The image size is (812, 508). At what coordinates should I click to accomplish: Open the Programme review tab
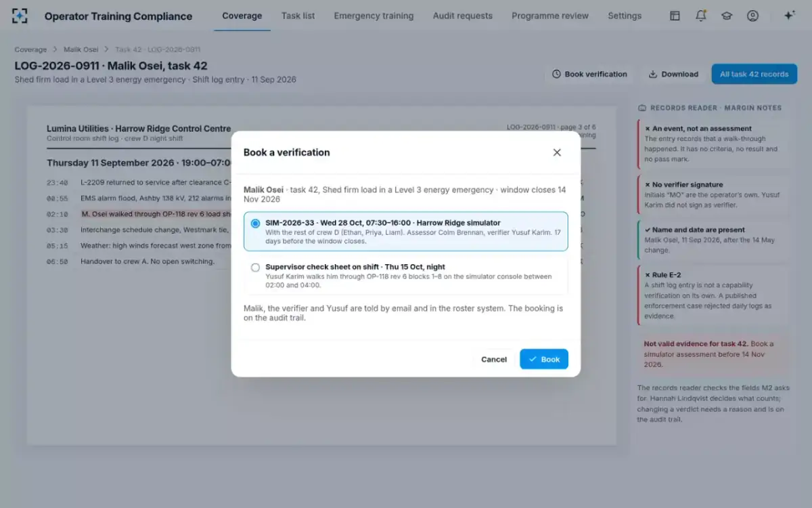point(550,16)
